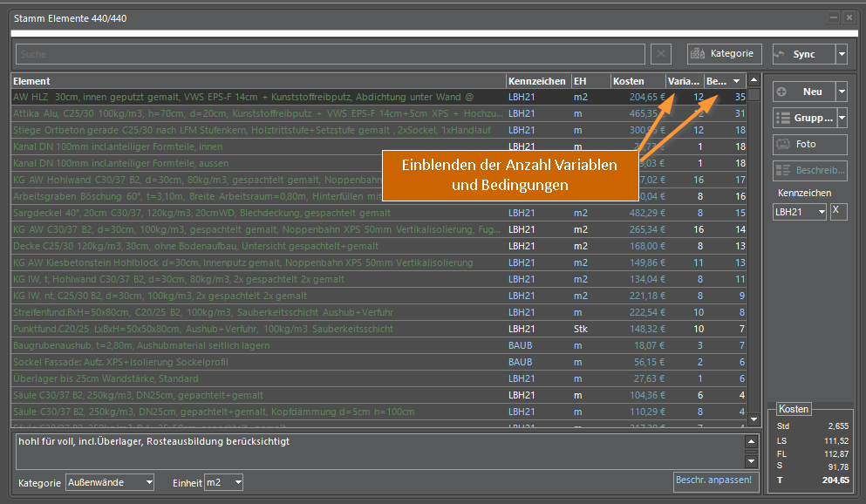Select KG IW, t, Hohlwand row

click(x=378, y=279)
